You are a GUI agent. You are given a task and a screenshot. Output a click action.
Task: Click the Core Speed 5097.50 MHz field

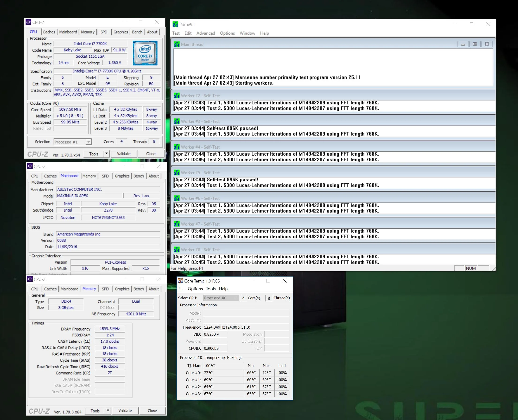[x=70, y=109]
